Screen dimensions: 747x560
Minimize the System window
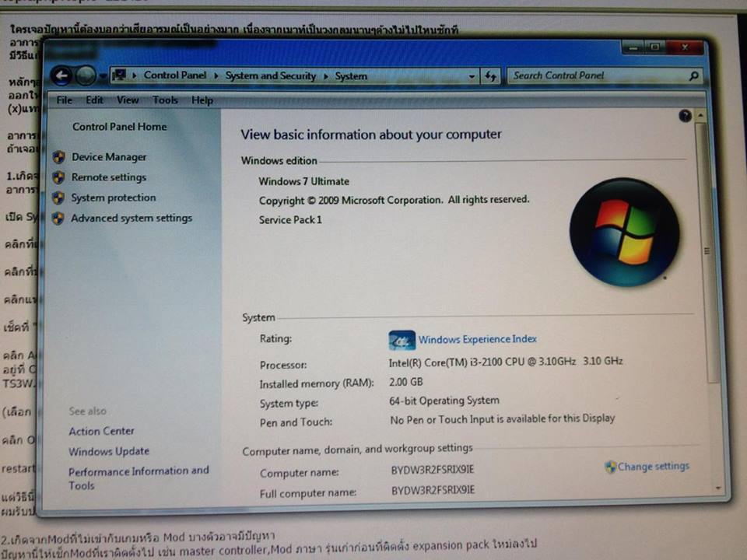point(633,47)
